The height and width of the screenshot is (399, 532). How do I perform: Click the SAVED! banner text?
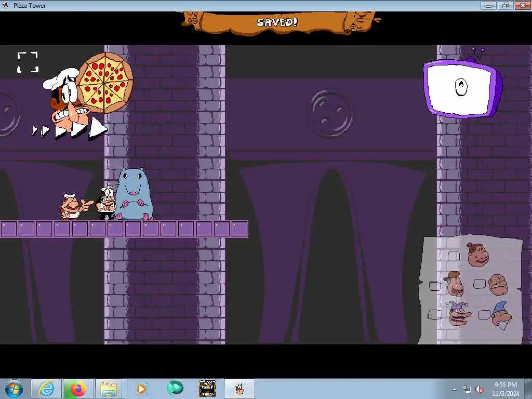point(277,22)
